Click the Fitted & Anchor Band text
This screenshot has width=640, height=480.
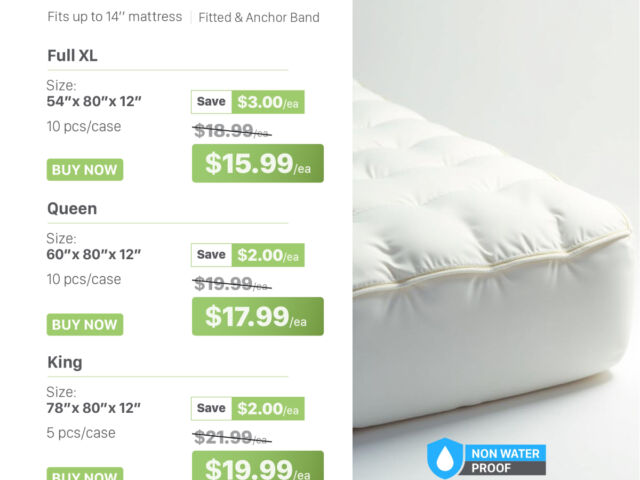[x=259, y=18]
